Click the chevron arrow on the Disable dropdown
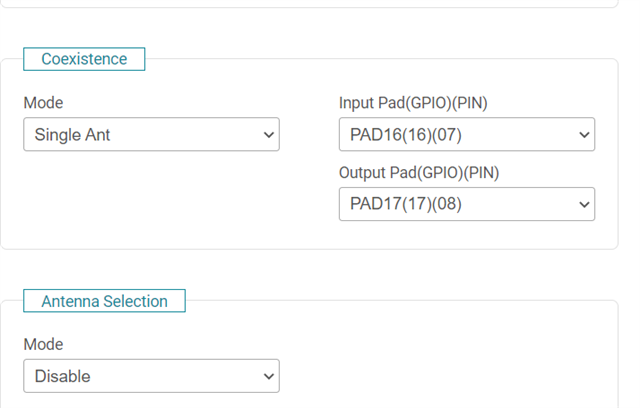The width and height of the screenshot is (640, 408). tap(267, 376)
